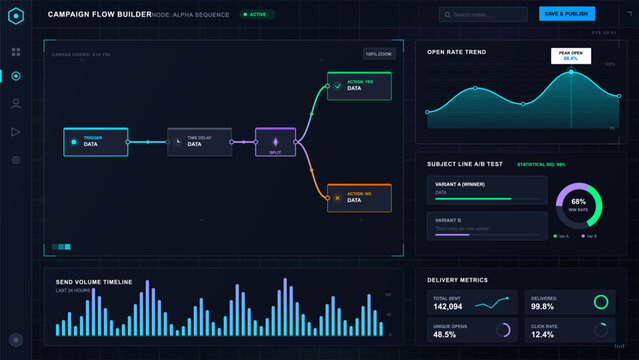Click the Node: Alpha Sequence label
The width and height of the screenshot is (639, 360).
[190, 15]
